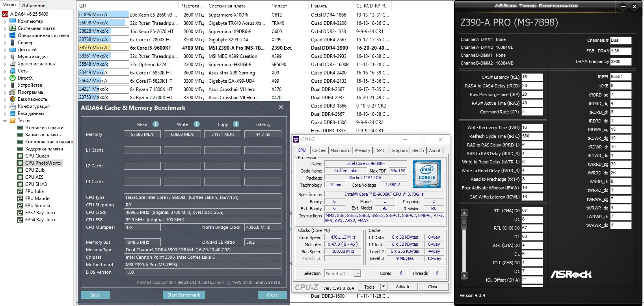Click the scroll-down arrow in ASRock Timing Configurator

(x=464, y=276)
